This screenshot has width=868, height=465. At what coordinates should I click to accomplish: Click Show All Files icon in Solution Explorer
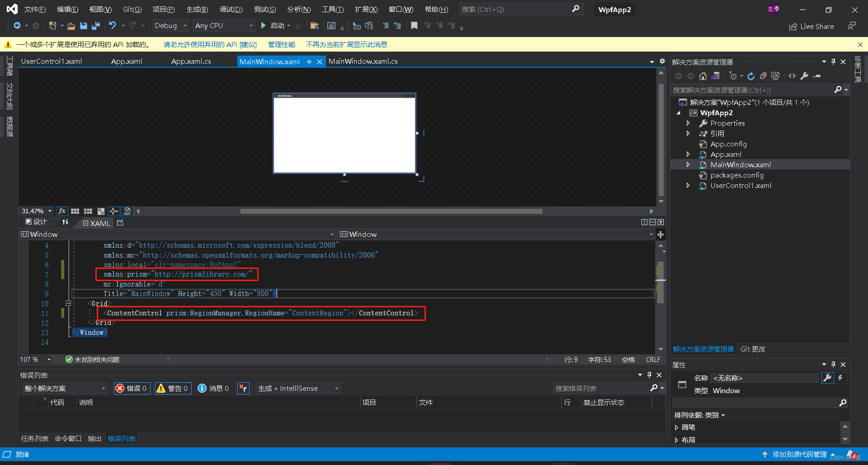point(775,76)
